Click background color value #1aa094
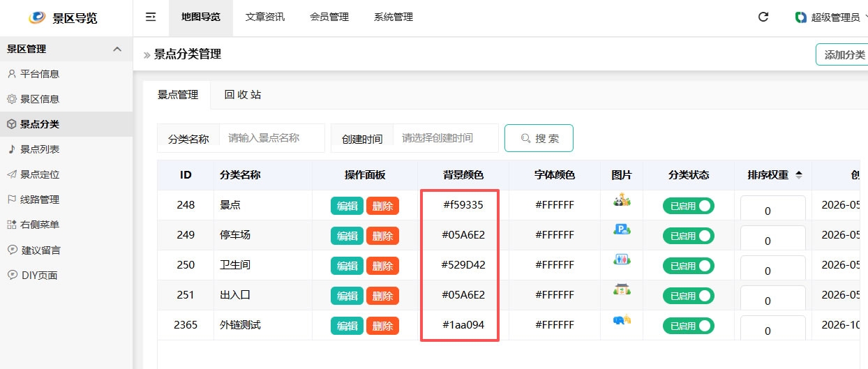Screen dimensions: 868x369 [463, 325]
